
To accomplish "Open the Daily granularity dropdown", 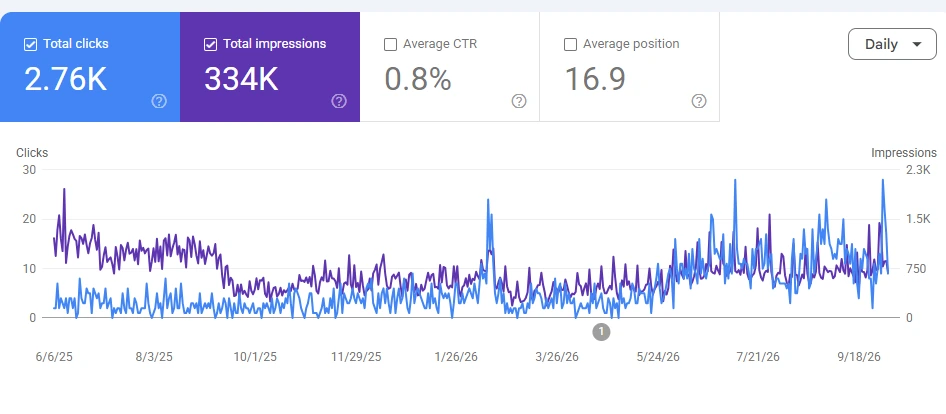I will tap(892, 44).
